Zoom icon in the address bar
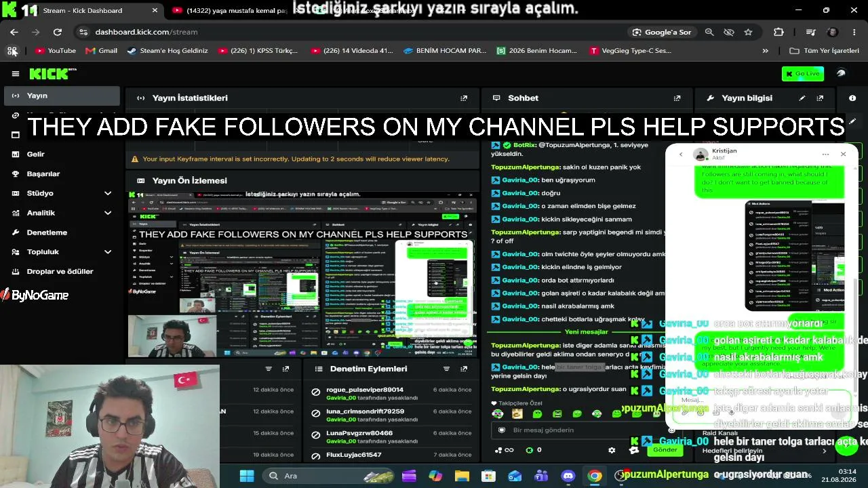868x488 pixels. point(709,32)
